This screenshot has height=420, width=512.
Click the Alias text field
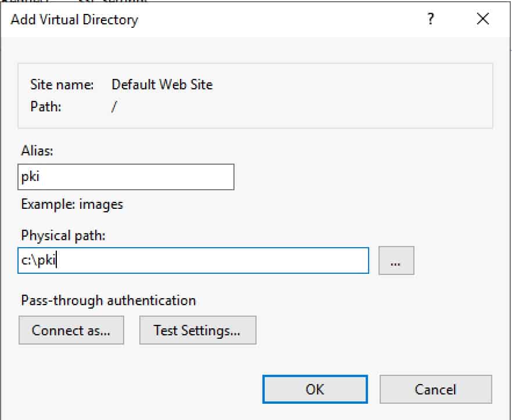tap(126, 177)
